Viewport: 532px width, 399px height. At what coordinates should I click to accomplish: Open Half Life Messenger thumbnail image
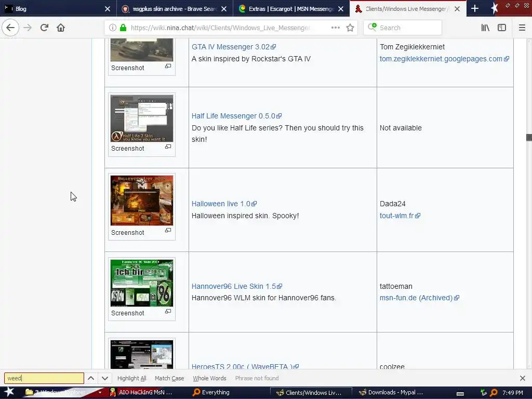click(142, 118)
